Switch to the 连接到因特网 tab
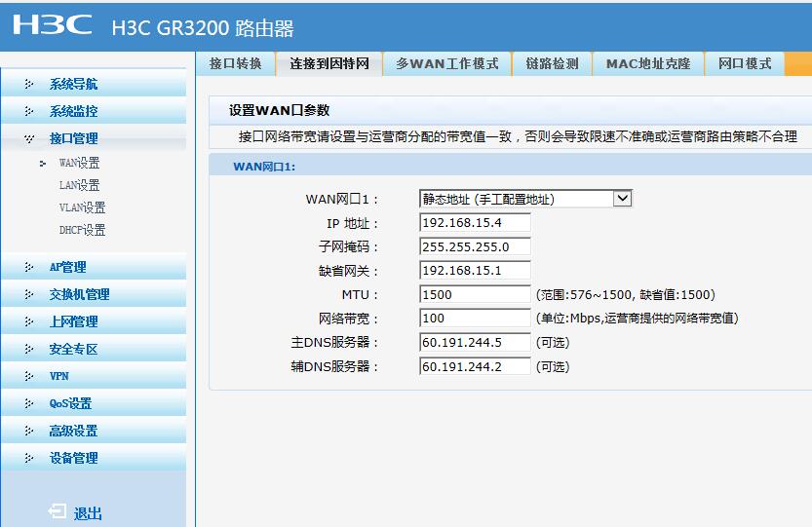 tap(329, 63)
